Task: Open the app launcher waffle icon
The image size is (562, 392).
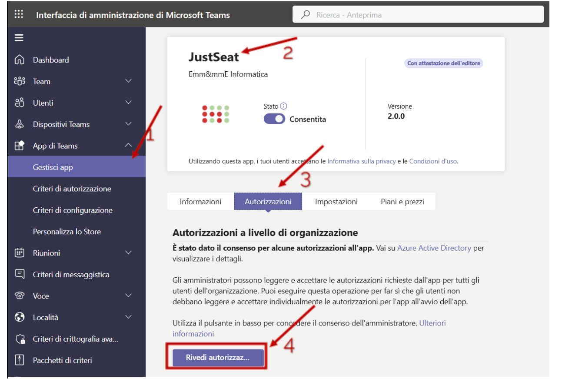Action: coord(19,14)
